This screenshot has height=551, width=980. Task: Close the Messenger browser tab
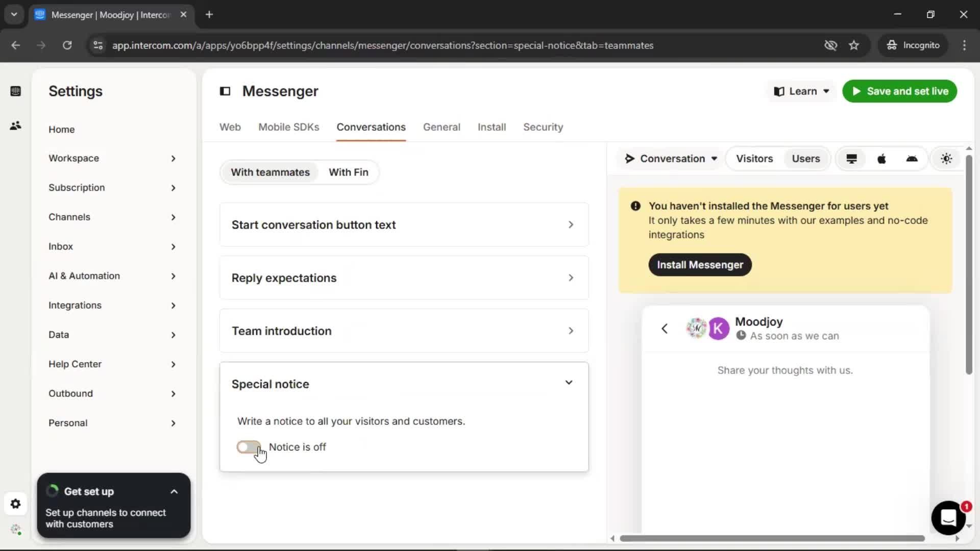coord(183,15)
